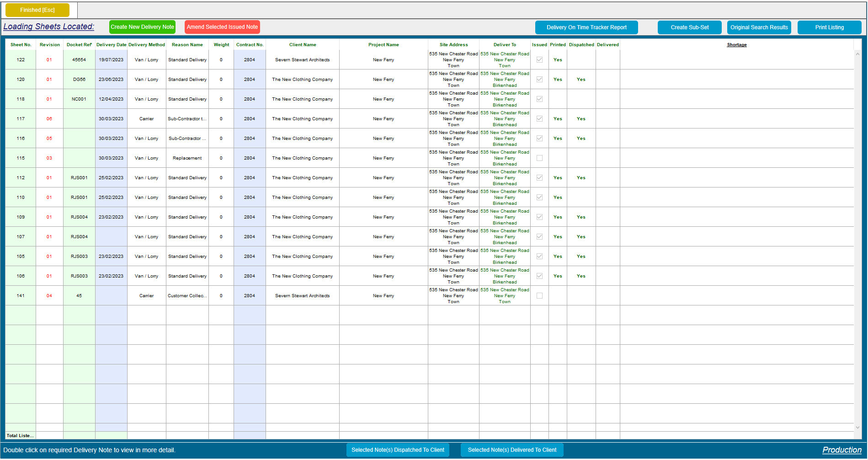Untick the Issued checkbox for sheet 122
Viewport: 868px width, 460px height.
(539, 59)
